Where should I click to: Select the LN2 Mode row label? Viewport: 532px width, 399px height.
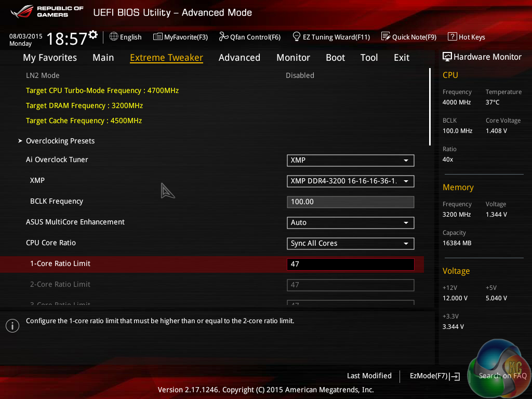(43, 75)
